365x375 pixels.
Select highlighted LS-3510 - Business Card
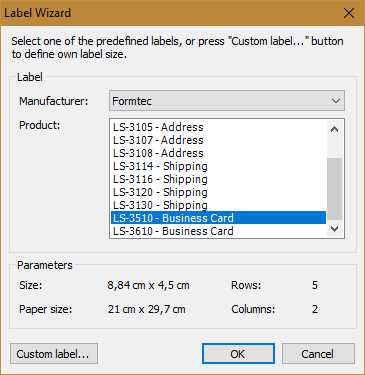click(218, 218)
